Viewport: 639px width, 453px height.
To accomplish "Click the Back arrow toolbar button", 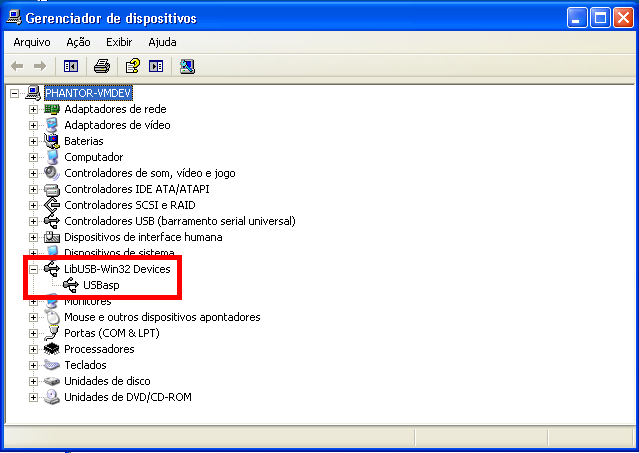I will pyautogui.click(x=17, y=66).
